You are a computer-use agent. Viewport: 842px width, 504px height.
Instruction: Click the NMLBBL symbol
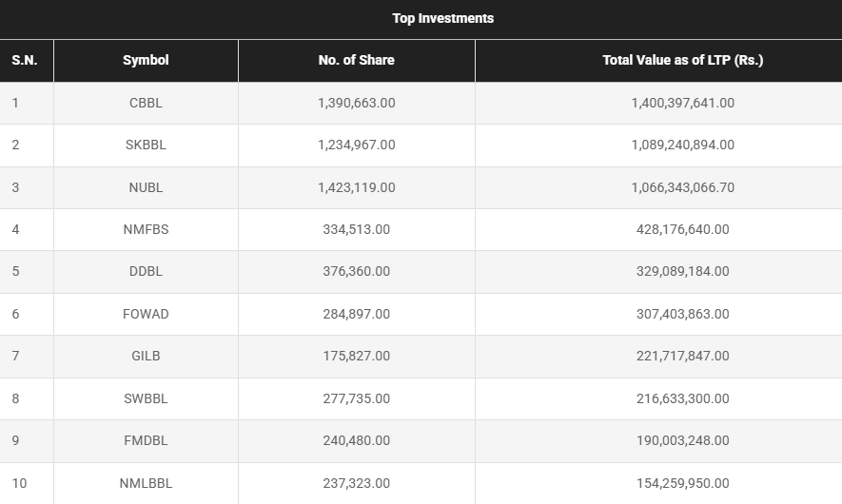pyautogui.click(x=146, y=483)
